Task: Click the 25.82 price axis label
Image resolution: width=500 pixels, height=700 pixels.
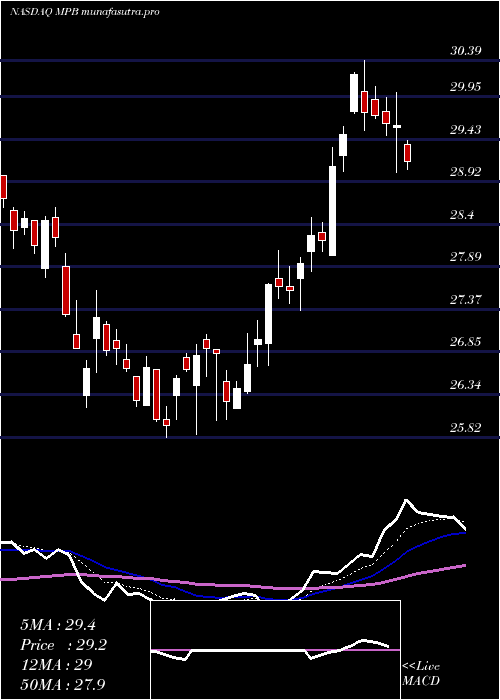Action: [465, 428]
